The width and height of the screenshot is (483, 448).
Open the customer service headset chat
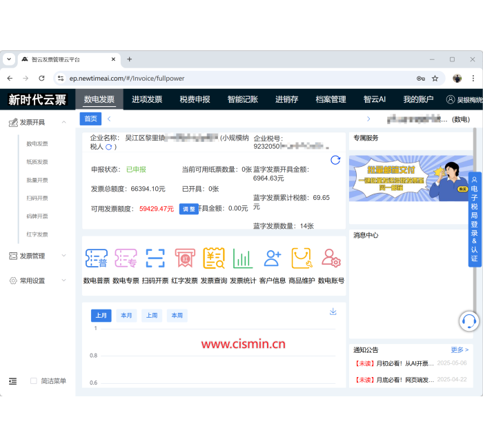469,321
